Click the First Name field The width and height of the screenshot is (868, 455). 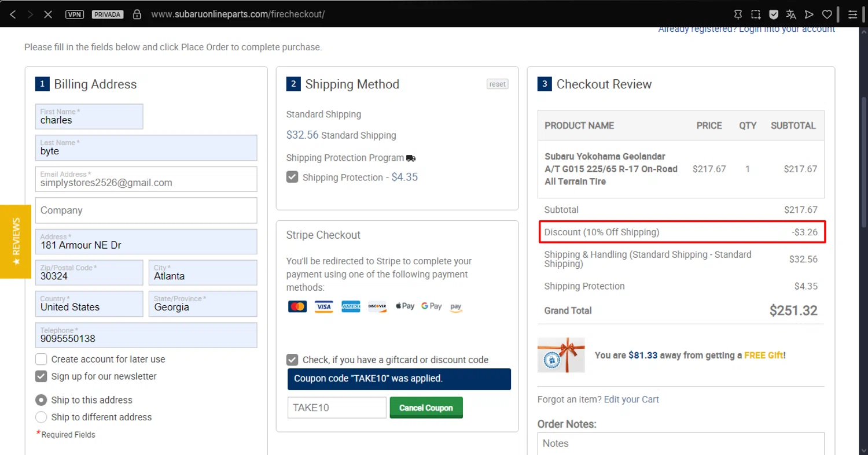tap(89, 117)
